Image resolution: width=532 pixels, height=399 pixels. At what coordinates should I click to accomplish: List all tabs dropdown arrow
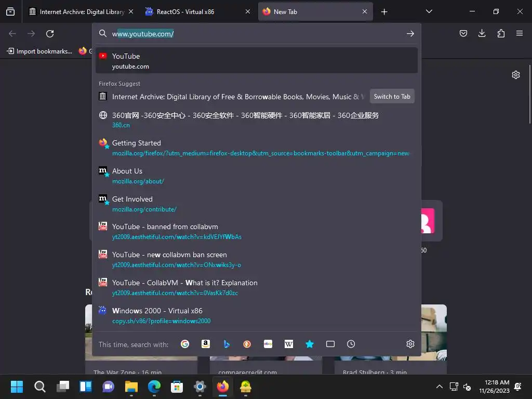point(429,11)
